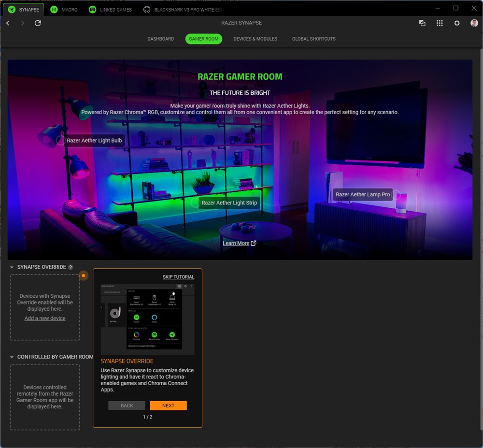Screen dimensions: 483x448
Task: Open the apps grid launcher icon
Action: [440, 23]
